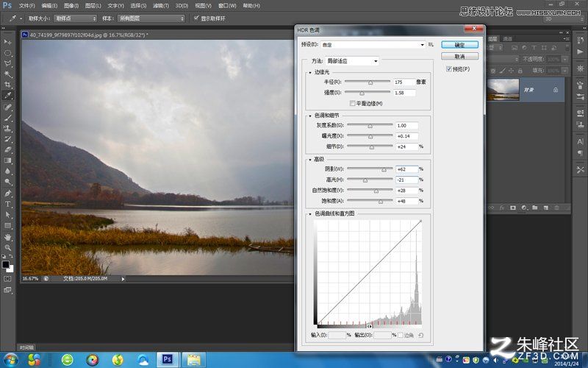Select the Eyedropper tool in the toolbox
Viewport: 588px width, 368px height.
point(7,96)
